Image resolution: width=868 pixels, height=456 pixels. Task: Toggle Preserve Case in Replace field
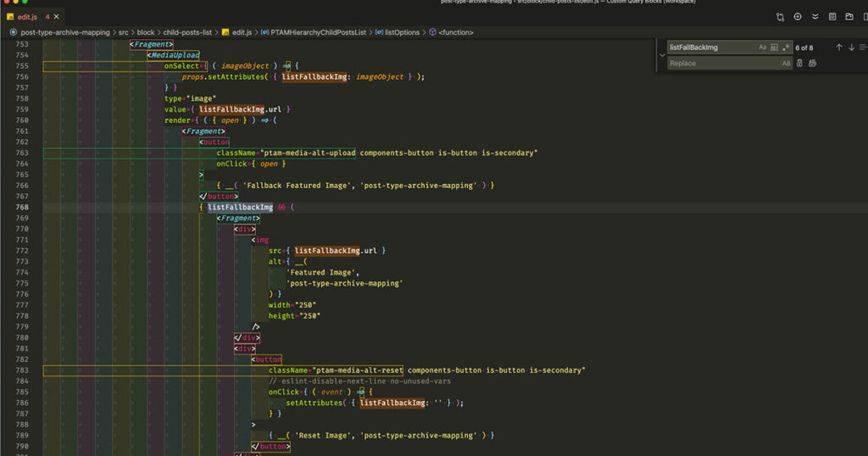(786, 63)
